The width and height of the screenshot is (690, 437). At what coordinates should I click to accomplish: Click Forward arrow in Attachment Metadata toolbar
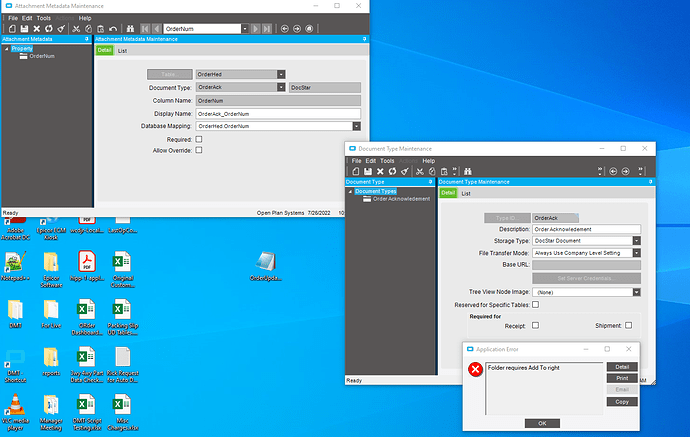297,29
